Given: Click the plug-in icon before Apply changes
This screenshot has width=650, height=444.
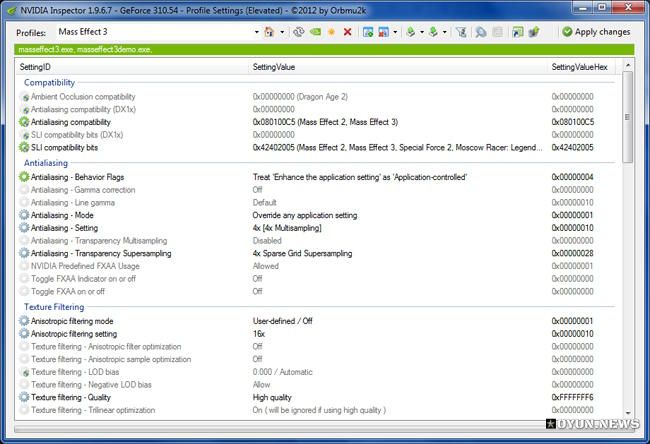Looking at the screenshot, I should (534, 32).
